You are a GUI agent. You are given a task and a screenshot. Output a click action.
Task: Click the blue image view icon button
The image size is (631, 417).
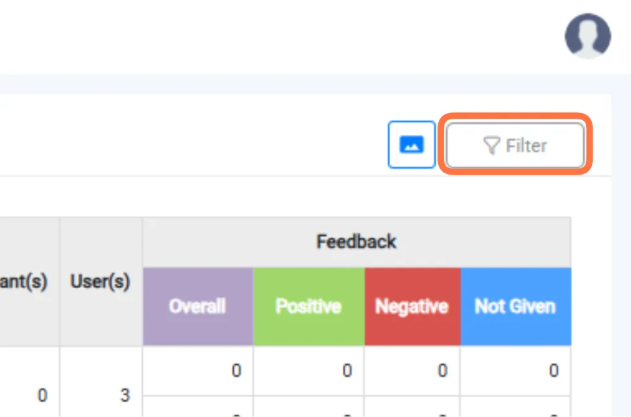(412, 145)
